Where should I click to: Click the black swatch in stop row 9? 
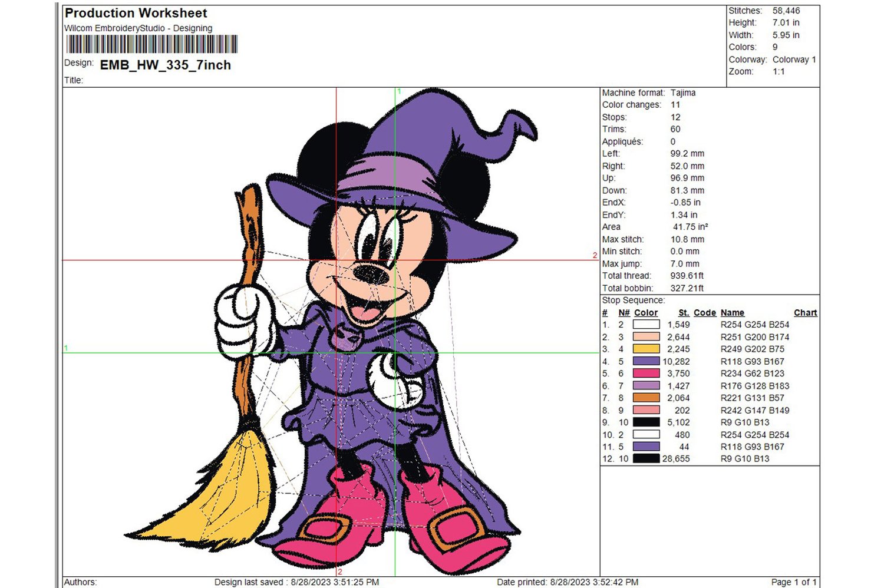(646, 422)
